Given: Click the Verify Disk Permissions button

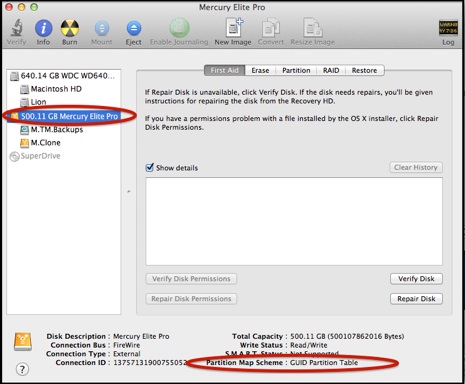Looking at the screenshot, I should [191, 279].
